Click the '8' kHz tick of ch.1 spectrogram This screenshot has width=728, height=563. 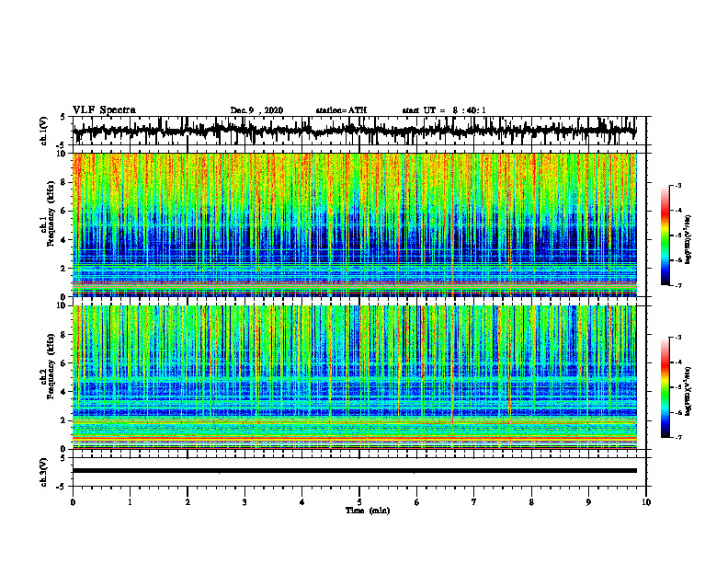pos(64,182)
